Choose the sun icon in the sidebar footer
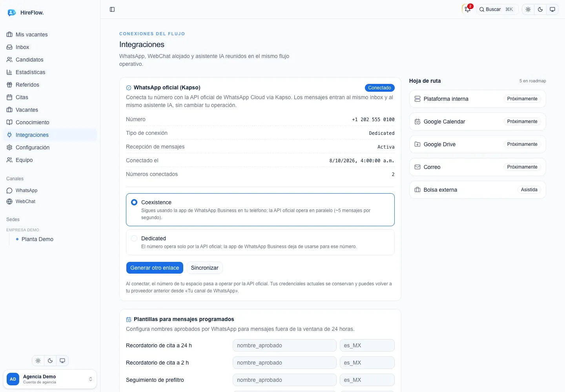This screenshot has width=565, height=392. [x=38, y=361]
